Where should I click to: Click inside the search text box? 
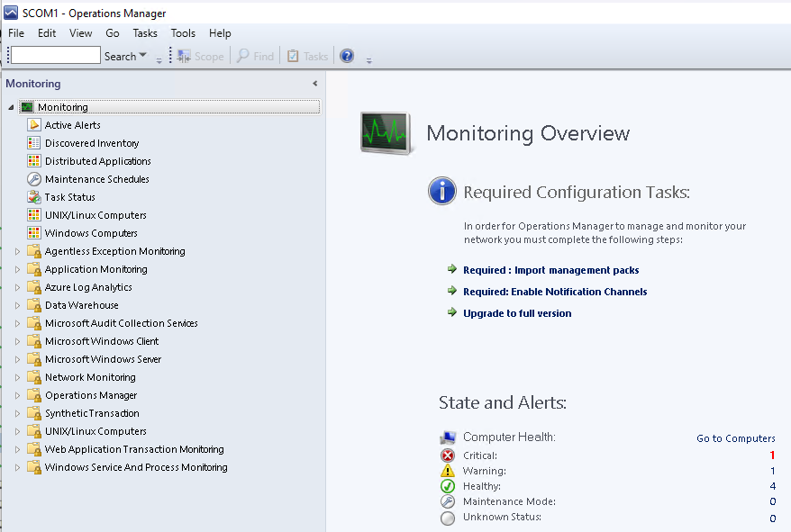tap(55, 56)
